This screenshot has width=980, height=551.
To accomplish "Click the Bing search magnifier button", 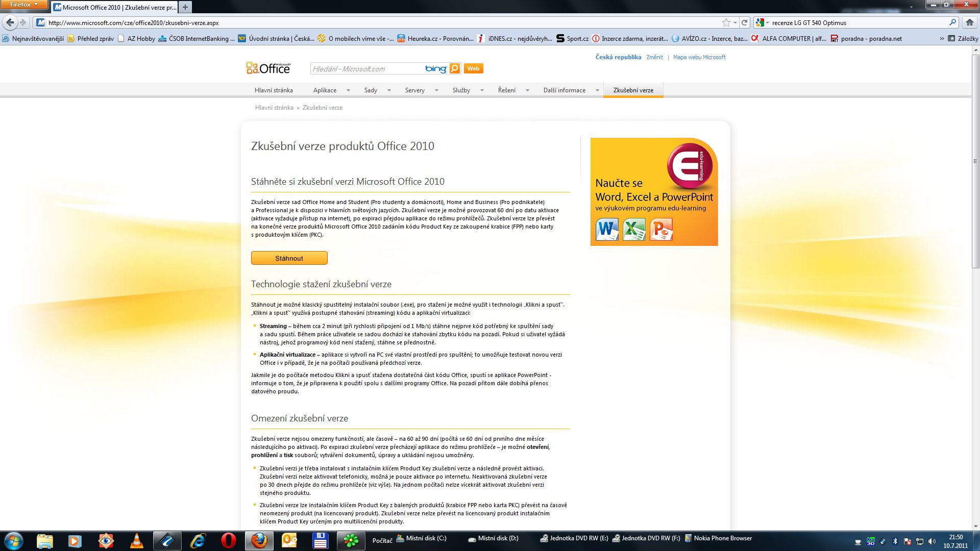I will click(x=454, y=68).
